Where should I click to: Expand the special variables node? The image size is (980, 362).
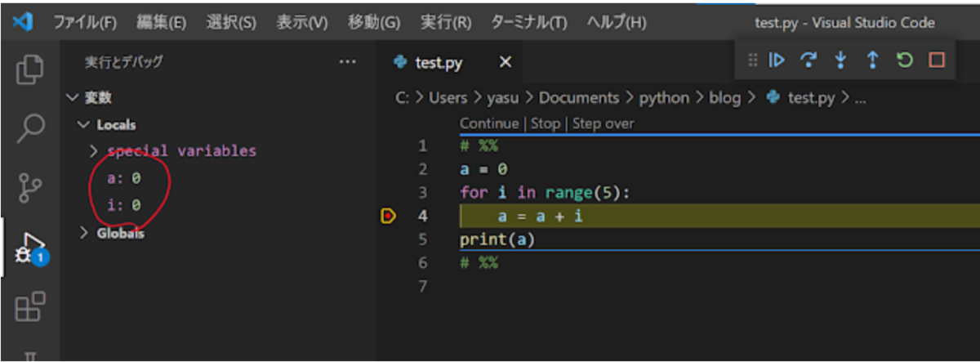coord(93,150)
